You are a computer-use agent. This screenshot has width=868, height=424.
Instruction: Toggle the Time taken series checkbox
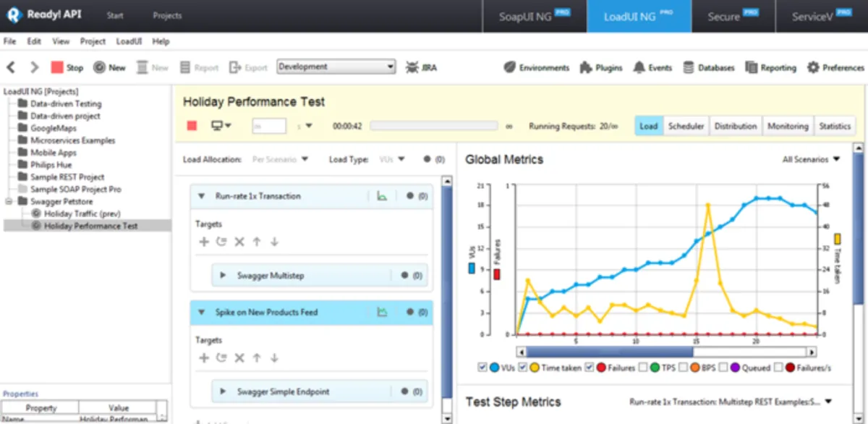[x=523, y=368]
